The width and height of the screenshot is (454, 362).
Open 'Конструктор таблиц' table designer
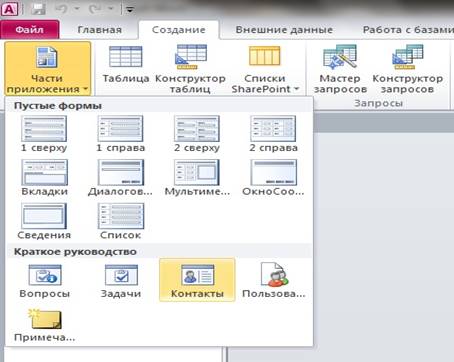click(190, 69)
